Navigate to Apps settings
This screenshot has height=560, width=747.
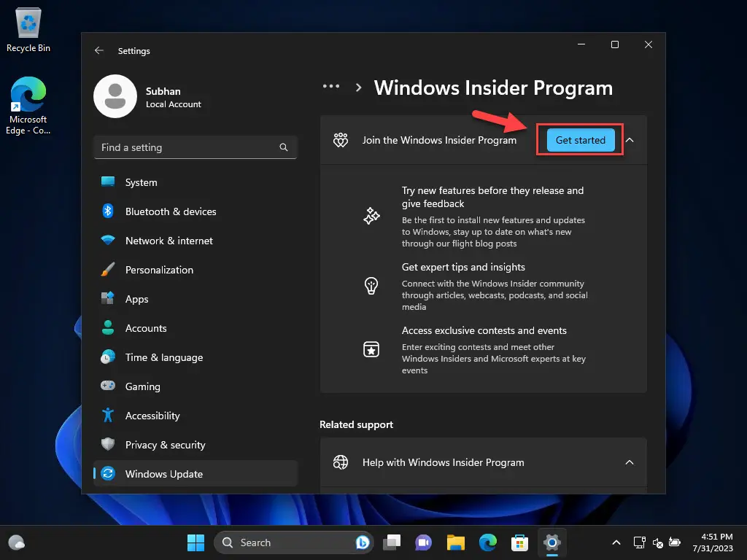point(196,298)
